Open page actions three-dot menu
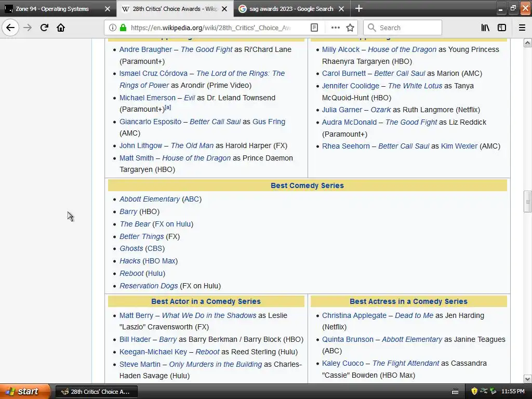The height and width of the screenshot is (399, 532). (x=335, y=28)
